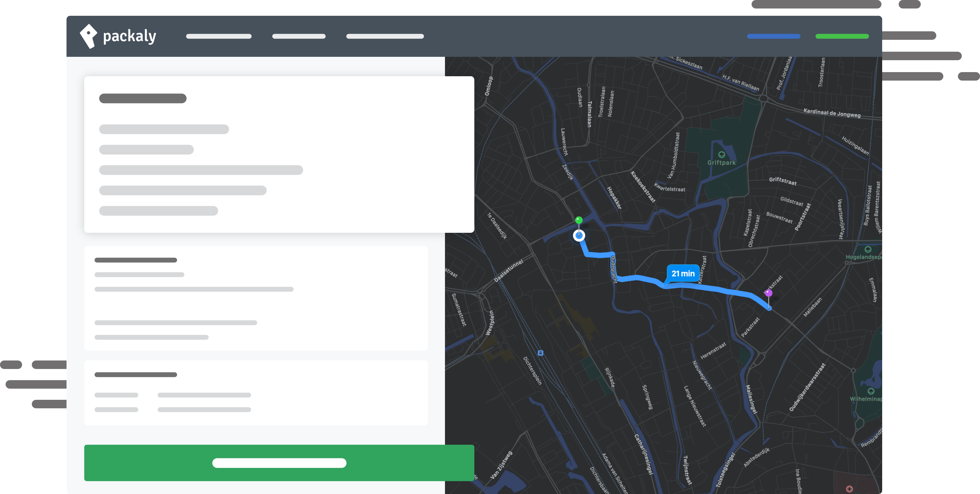980x494 pixels.
Task: Click the Abstederdijk street label
Action: tap(756, 457)
